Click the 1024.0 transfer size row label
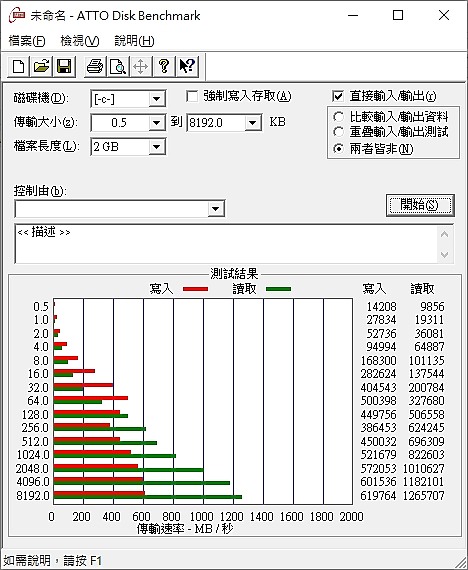Image resolution: width=468 pixels, height=570 pixels. (x=33, y=455)
